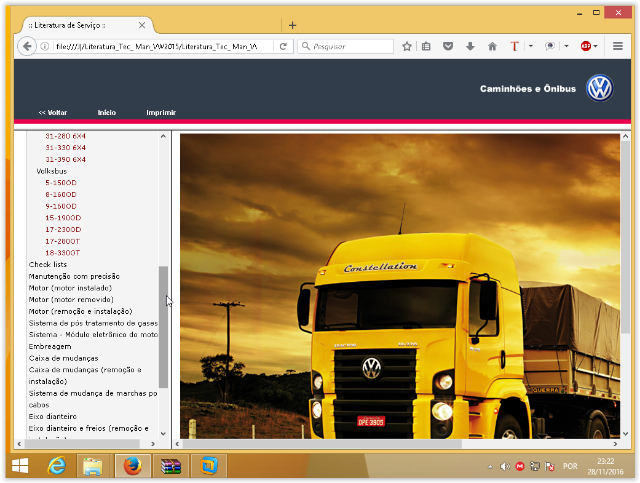Open model 31-280 6X4
Viewport: 640px width, 483px height.
click(x=65, y=136)
